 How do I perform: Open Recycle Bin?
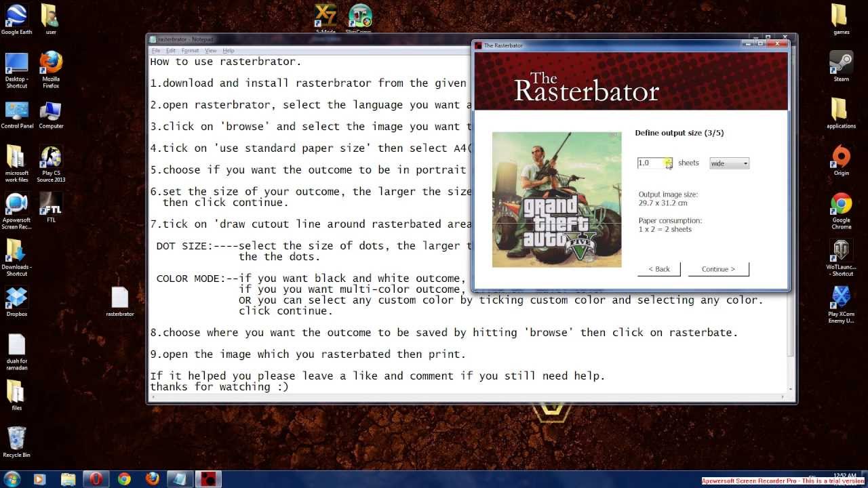tap(16, 442)
